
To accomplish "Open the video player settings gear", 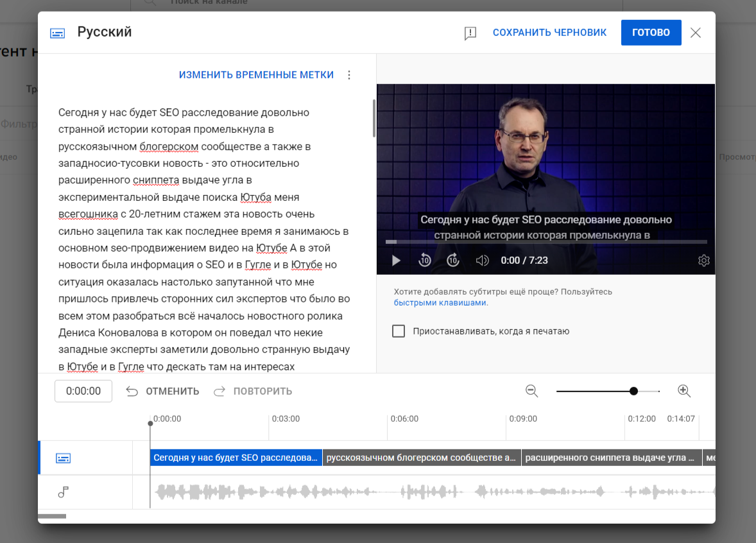I will click(703, 260).
